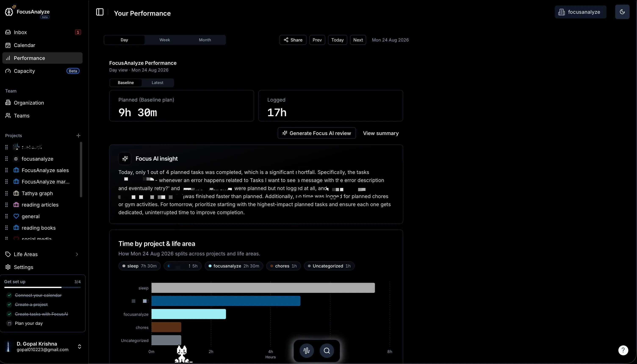The width and height of the screenshot is (637, 364).
Task: Toggle the sidebar panel icon
Action: [x=100, y=12]
